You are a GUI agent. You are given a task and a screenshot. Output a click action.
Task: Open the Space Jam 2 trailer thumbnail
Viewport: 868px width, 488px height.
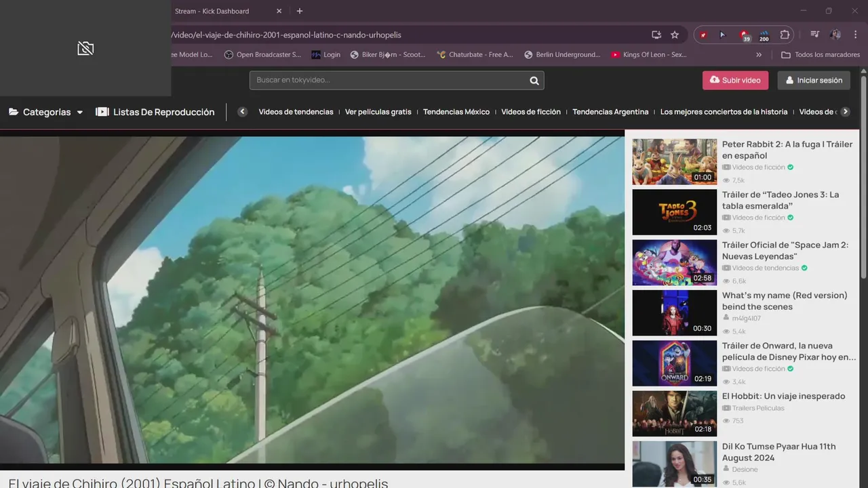click(x=674, y=262)
